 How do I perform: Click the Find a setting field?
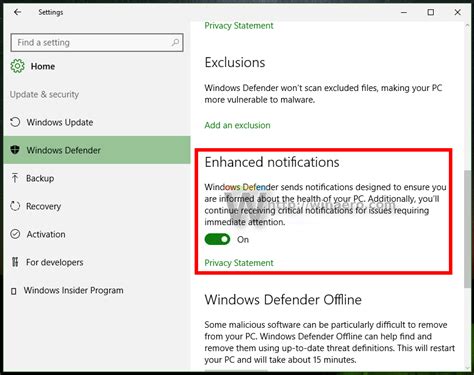click(97, 42)
